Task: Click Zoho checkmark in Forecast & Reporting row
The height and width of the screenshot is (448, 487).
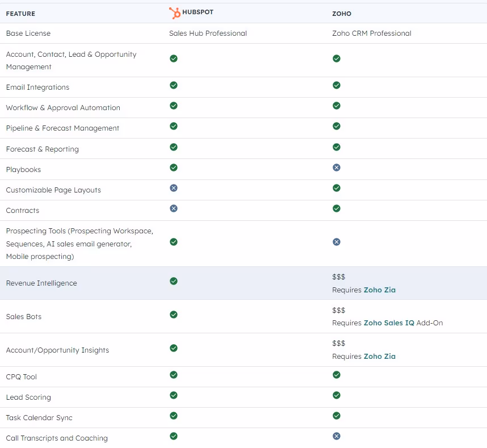Action: (x=337, y=147)
